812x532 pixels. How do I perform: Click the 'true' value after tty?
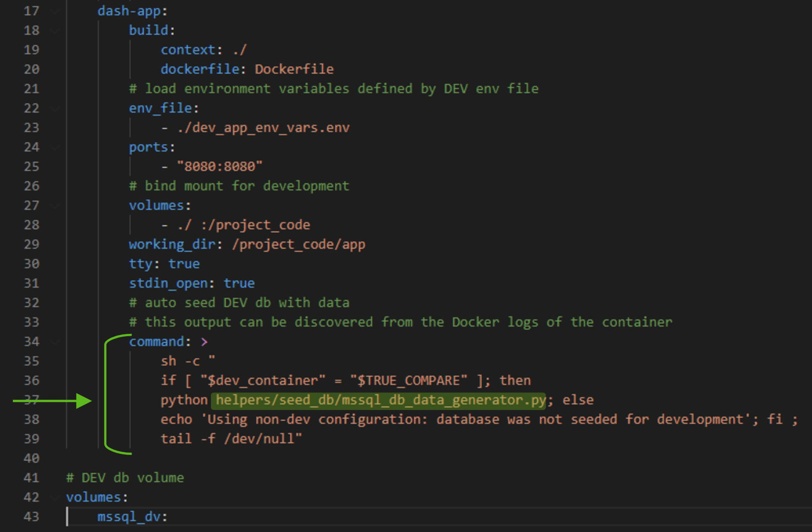[184, 264]
